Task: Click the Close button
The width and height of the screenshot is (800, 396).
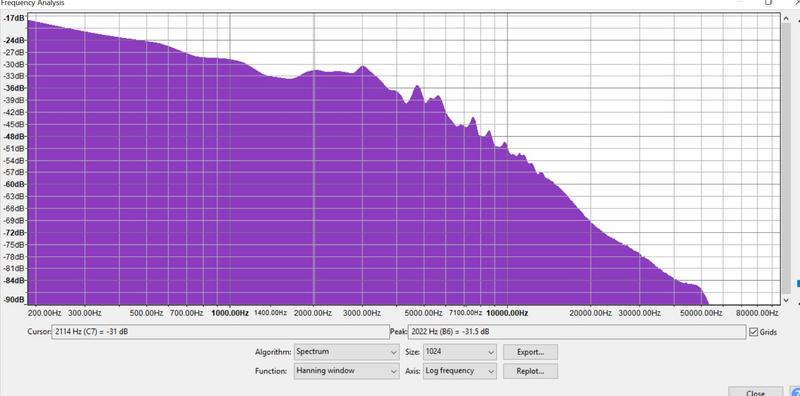Action: tap(755, 392)
